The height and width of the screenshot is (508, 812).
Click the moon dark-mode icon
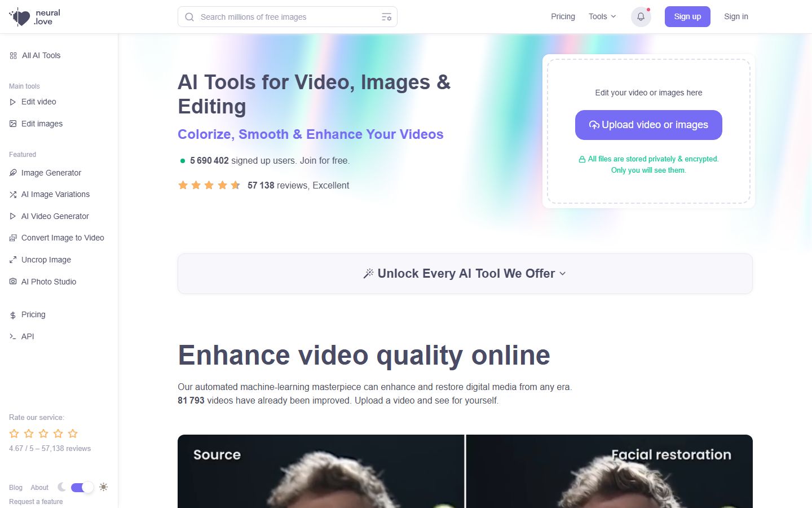(61, 487)
